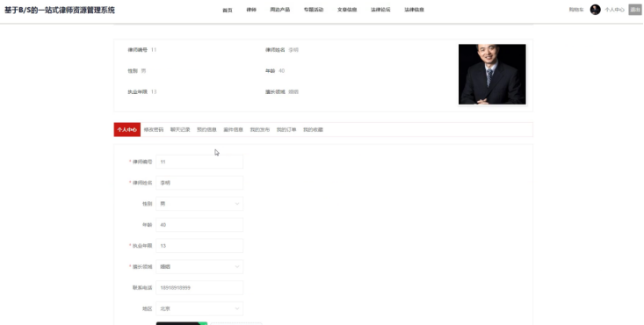This screenshot has width=644, height=325.
Task: Click the 律师编号 value 11 in summary card
Action: pyautogui.click(x=154, y=50)
